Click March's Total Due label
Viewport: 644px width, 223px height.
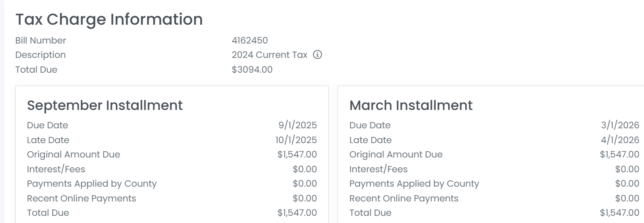[371, 213]
